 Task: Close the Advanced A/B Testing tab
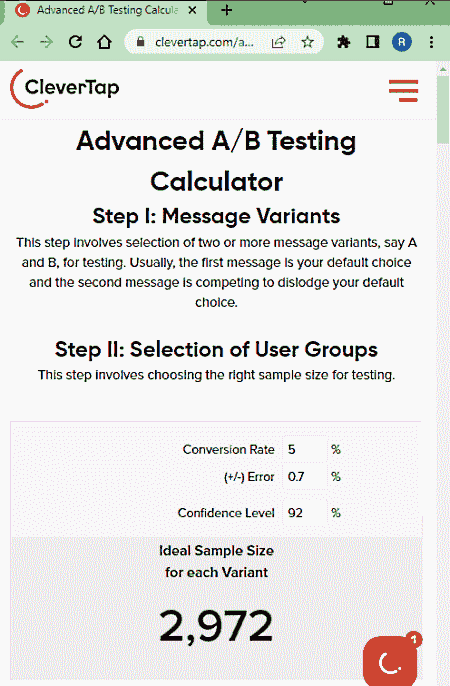click(192, 10)
